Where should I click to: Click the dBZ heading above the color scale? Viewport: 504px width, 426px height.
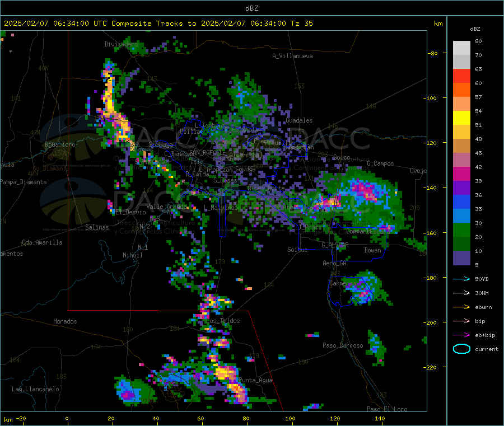(475, 29)
